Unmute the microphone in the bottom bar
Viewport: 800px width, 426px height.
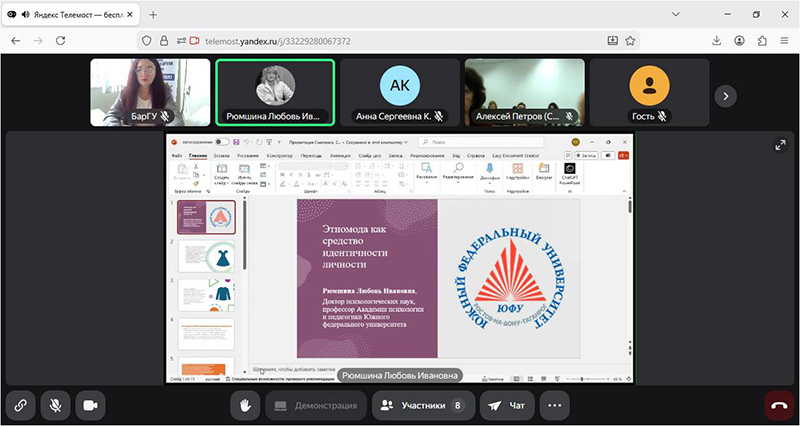[55, 405]
